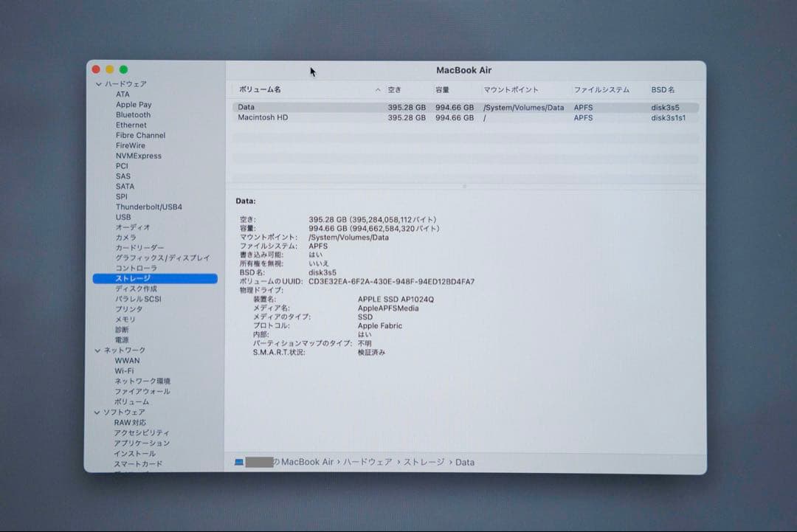
Task: Select カードリーダー in the sidebar
Action: (x=139, y=247)
